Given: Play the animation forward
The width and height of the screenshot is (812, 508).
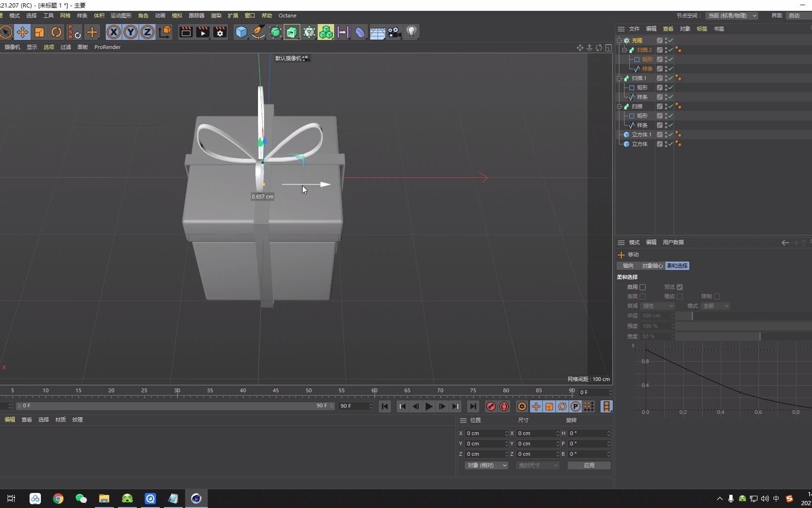Looking at the screenshot, I should click(429, 406).
